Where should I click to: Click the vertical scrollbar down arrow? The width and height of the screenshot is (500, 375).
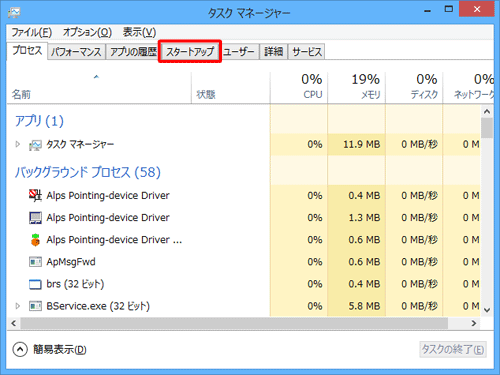point(487,310)
